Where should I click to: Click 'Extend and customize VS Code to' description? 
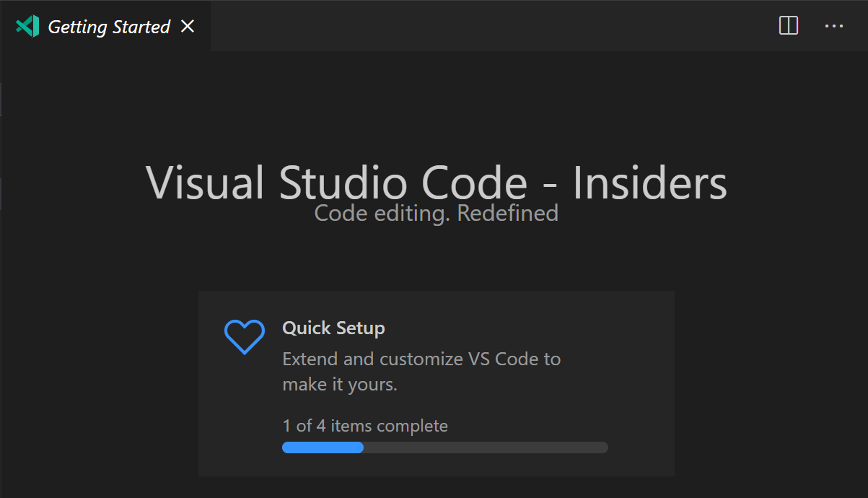click(x=421, y=359)
